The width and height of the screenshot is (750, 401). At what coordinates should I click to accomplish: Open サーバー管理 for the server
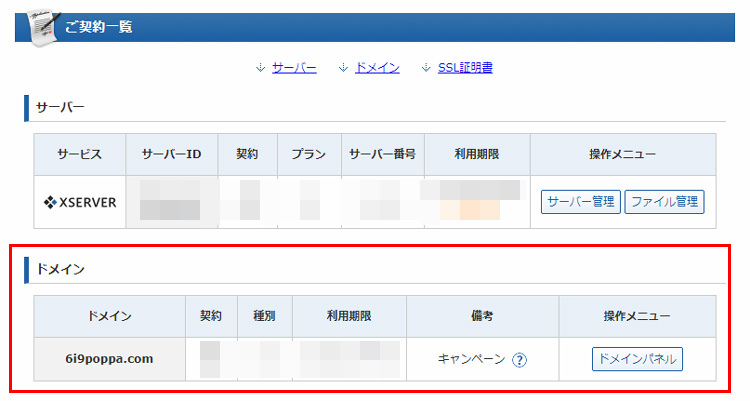click(581, 202)
